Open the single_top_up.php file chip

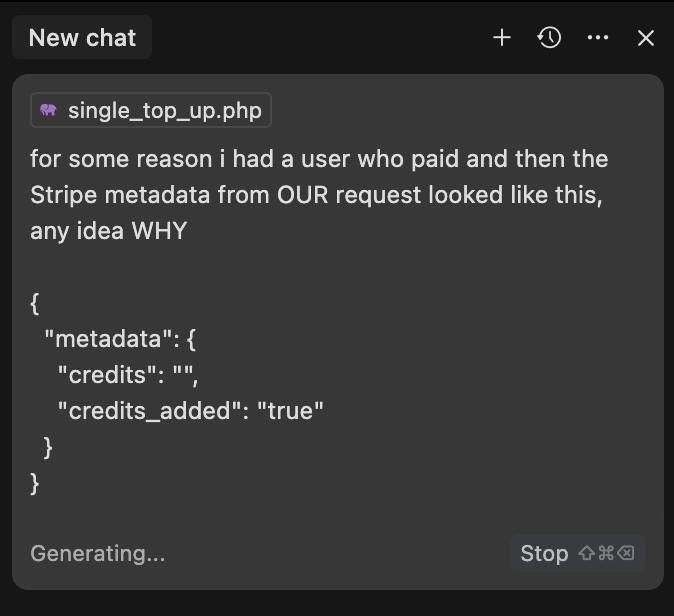(151, 111)
